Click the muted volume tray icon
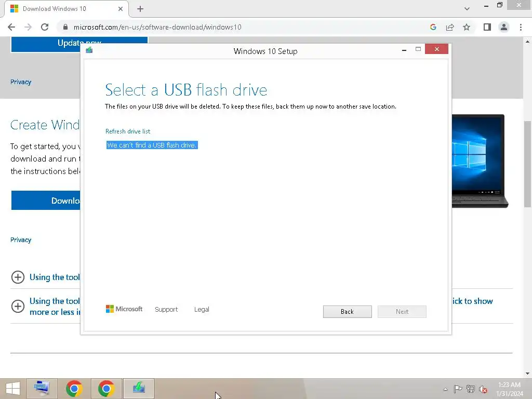 coord(483,389)
